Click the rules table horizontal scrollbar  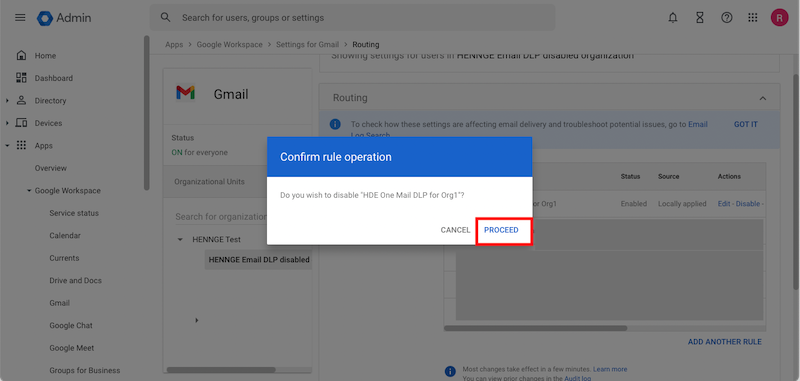pyautogui.click(x=535, y=328)
